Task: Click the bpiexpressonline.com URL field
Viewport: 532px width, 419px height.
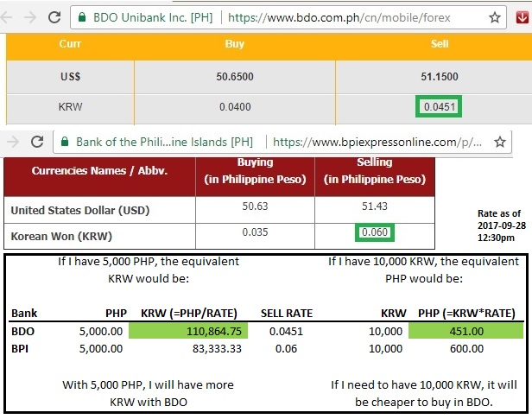Action: click(x=282, y=142)
